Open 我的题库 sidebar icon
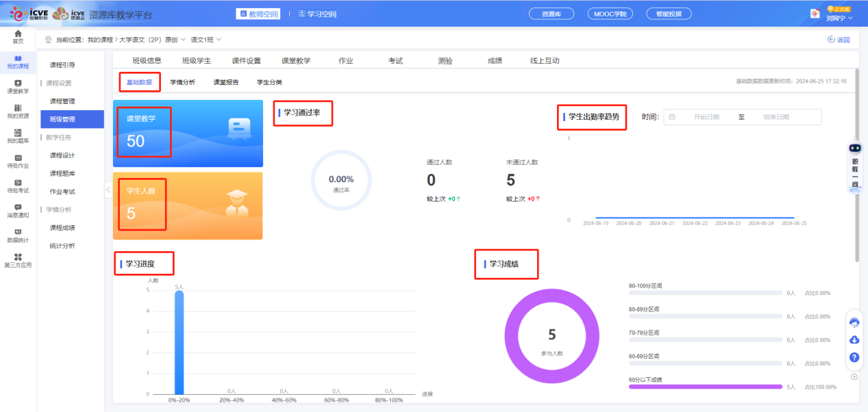This screenshot has height=412, width=868. [18, 136]
